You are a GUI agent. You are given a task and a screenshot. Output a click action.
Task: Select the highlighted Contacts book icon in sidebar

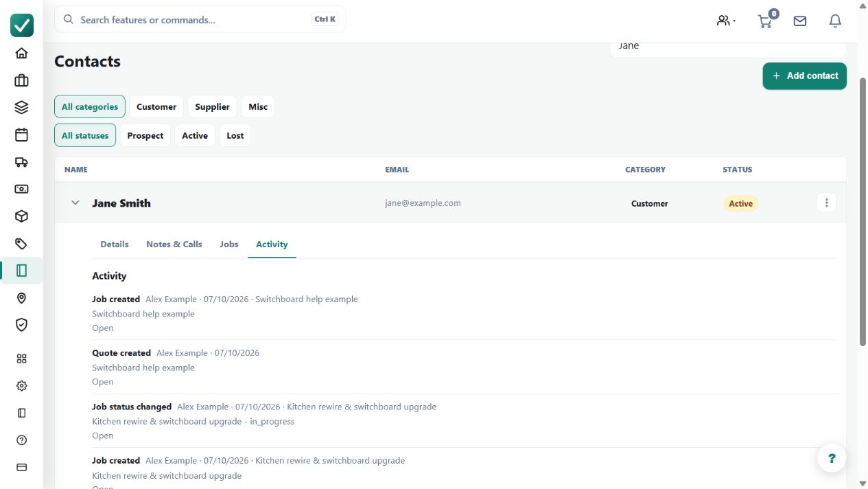(x=21, y=271)
